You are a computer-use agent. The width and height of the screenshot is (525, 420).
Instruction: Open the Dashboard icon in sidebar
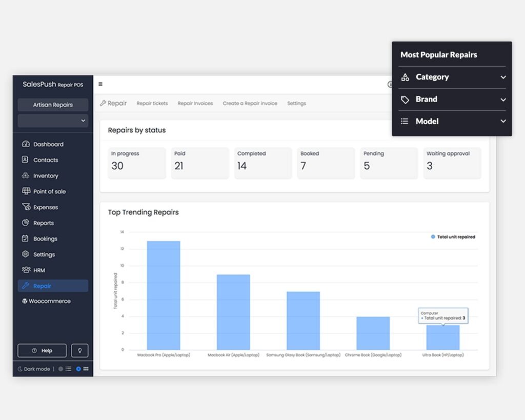(26, 144)
